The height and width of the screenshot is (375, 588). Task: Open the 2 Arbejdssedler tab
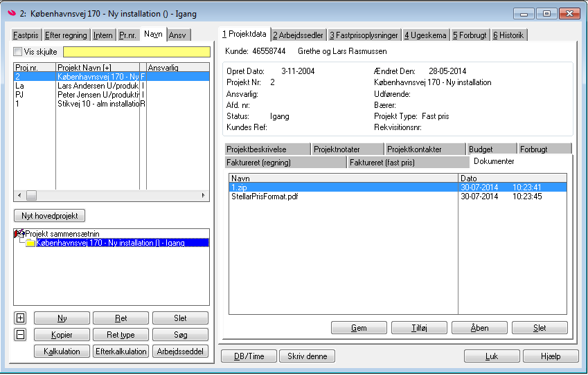click(298, 35)
